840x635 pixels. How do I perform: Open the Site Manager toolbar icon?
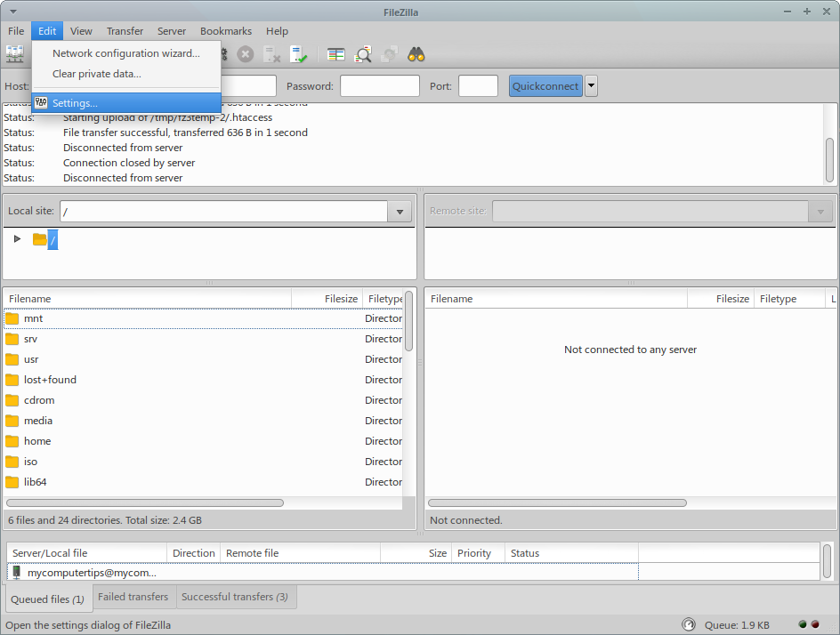tap(14, 54)
